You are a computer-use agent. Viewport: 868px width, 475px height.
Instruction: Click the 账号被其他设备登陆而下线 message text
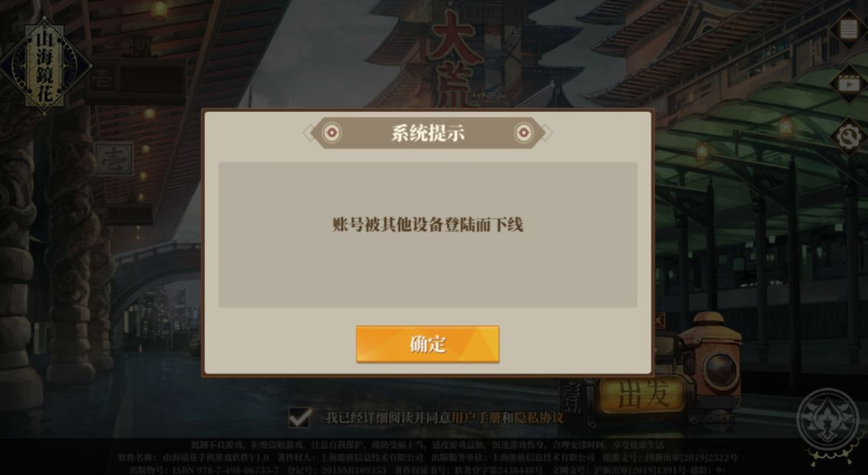pyautogui.click(x=428, y=224)
